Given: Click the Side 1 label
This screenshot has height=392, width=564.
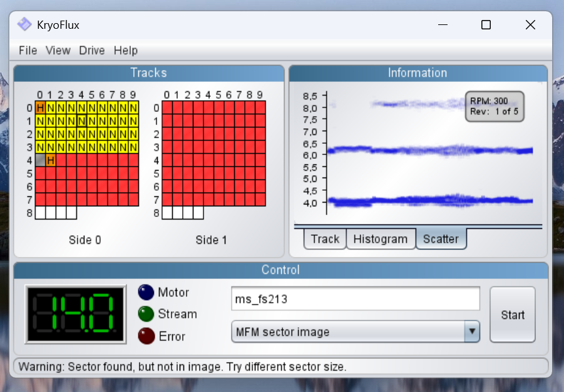Looking at the screenshot, I should [212, 240].
